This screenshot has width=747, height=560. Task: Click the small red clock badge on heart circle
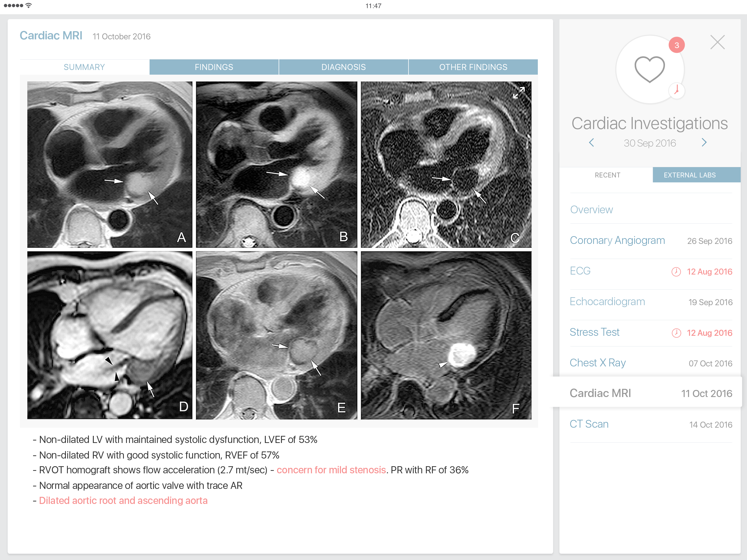[x=676, y=90]
